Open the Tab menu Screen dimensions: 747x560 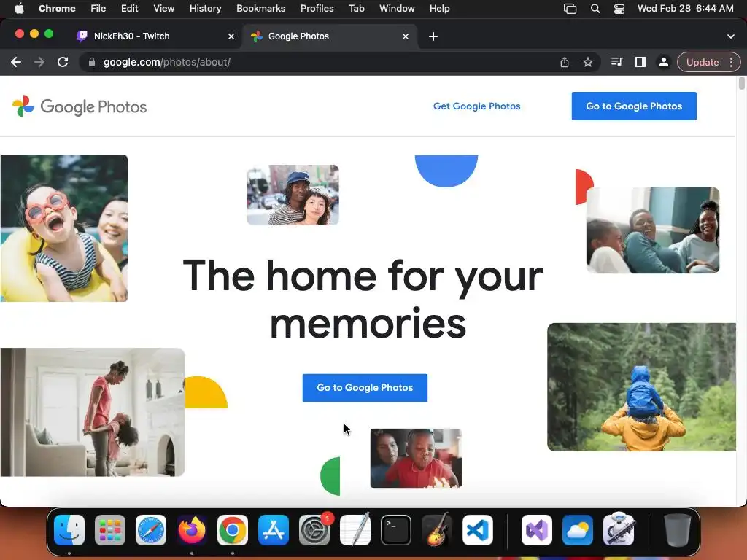click(x=356, y=9)
